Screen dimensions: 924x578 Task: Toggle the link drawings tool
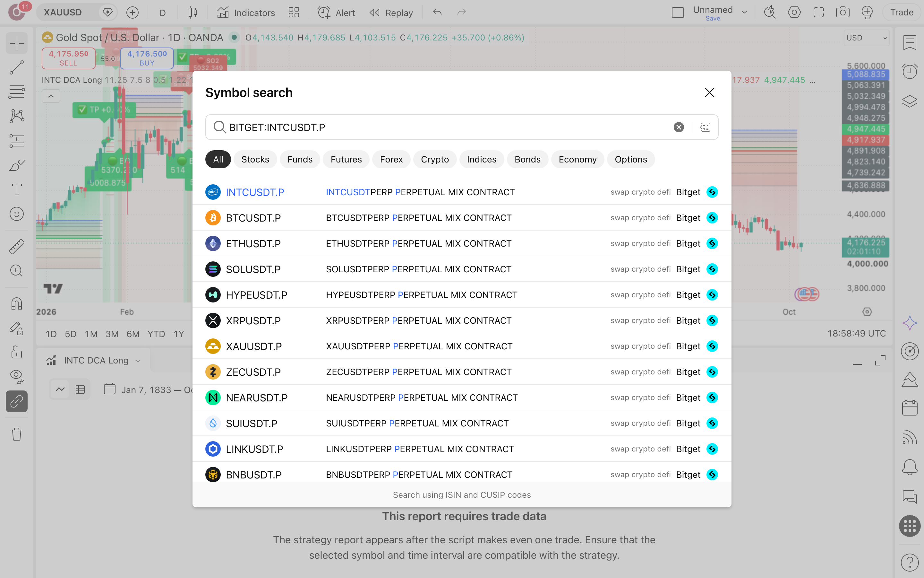click(x=17, y=401)
